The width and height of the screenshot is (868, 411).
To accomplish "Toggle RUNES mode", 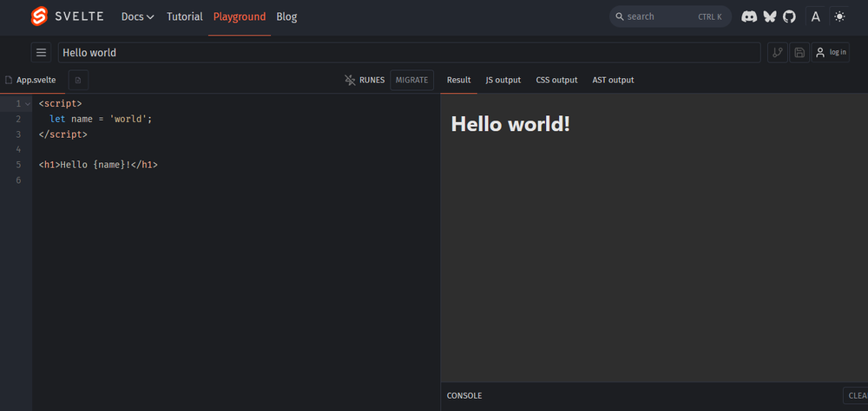I will pyautogui.click(x=365, y=81).
